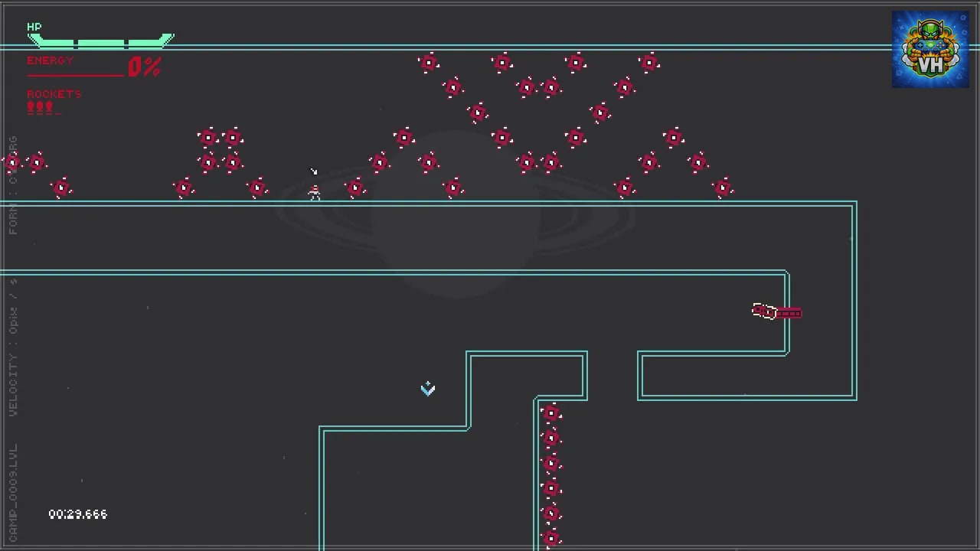Click the white aiming cursor above the player
This screenshot has width=980, height=551.
(x=313, y=171)
